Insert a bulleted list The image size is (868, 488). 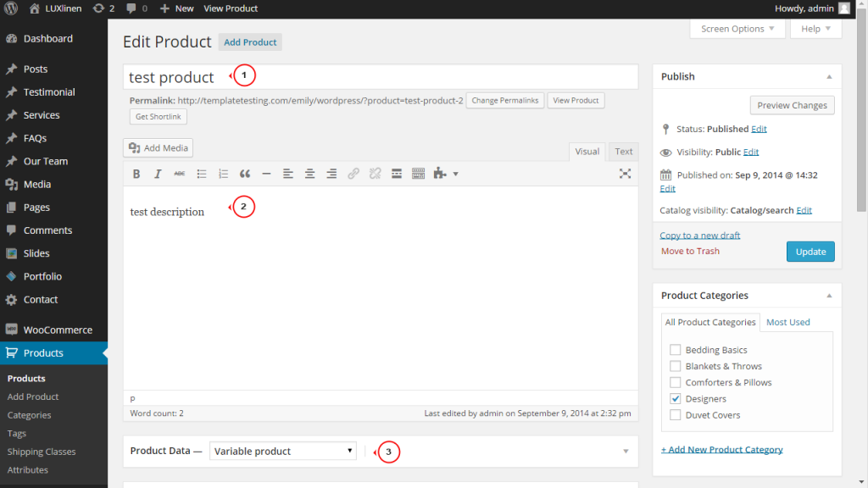point(202,174)
